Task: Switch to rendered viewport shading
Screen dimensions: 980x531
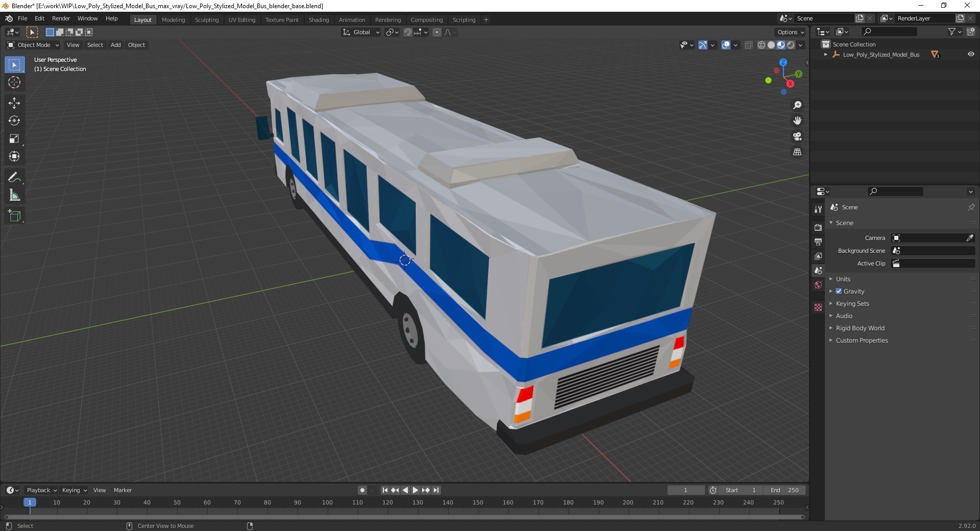Action: point(791,45)
